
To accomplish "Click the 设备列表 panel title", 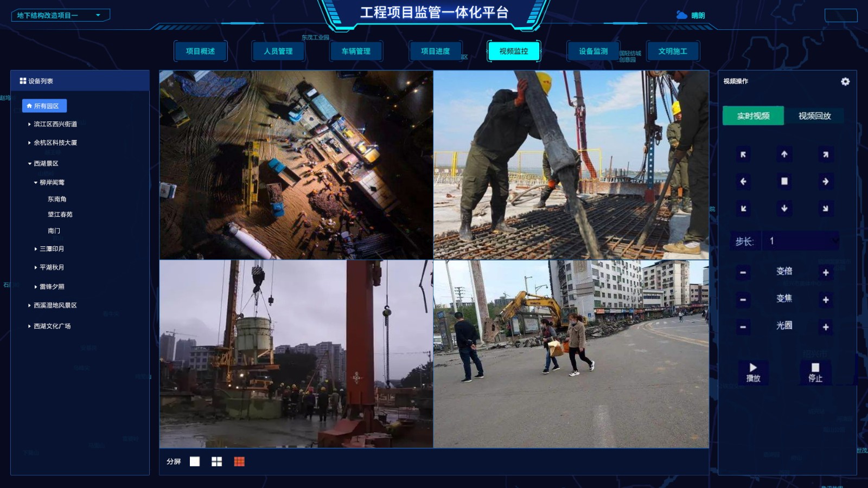I will (41, 81).
